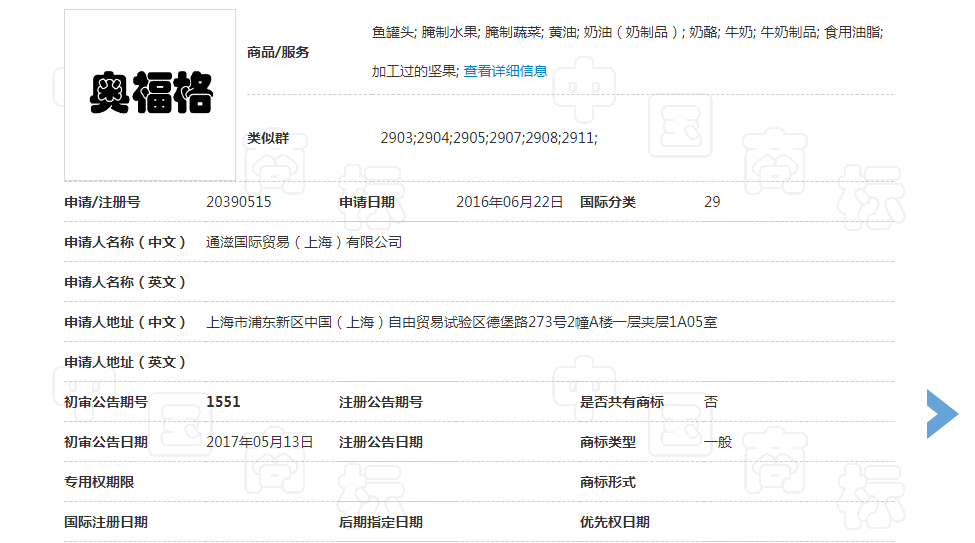975x543 pixels.
Task: Click the 商标形式 label
Action: pos(608,482)
